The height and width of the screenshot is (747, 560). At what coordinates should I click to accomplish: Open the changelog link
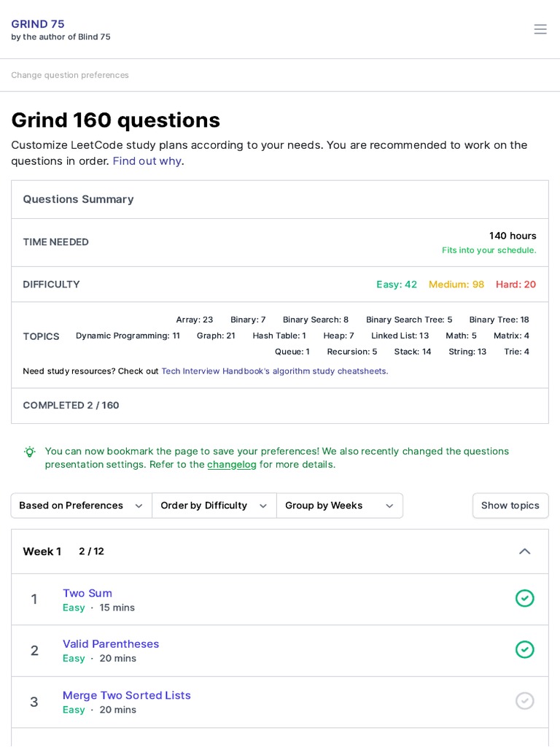coord(231,465)
